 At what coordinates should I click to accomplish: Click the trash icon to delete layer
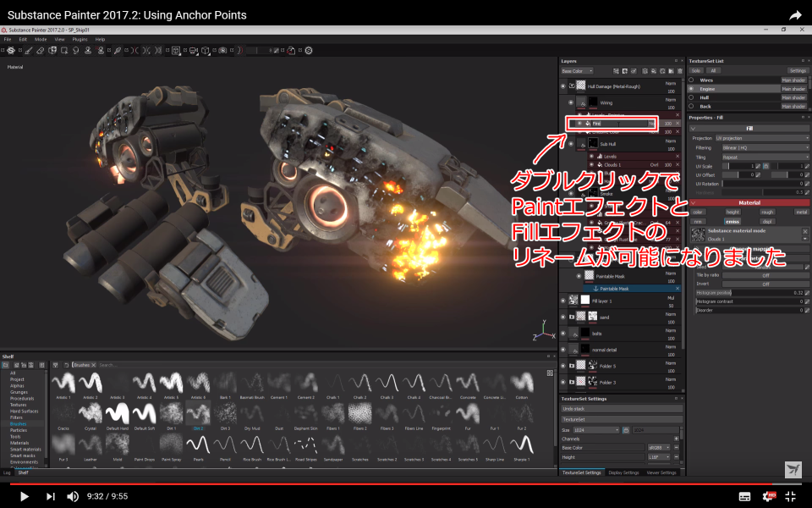679,71
